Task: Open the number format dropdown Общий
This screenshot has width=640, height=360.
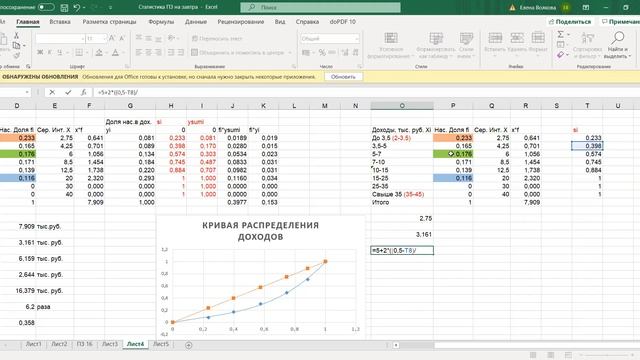Action: click(x=357, y=39)
